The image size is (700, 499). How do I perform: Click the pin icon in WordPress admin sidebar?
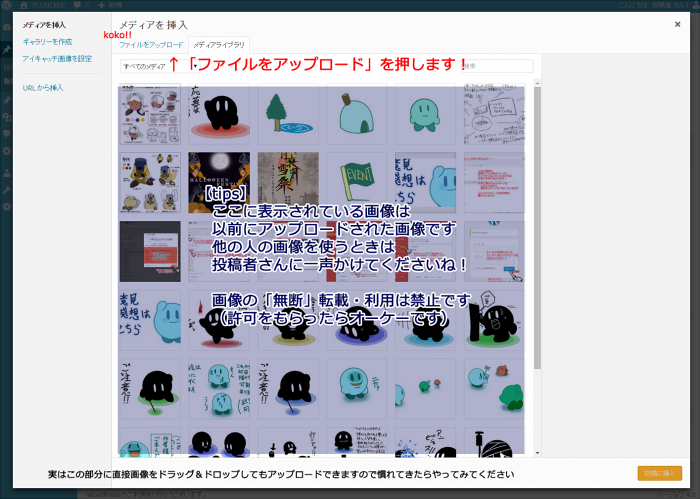tap(7, 48)
